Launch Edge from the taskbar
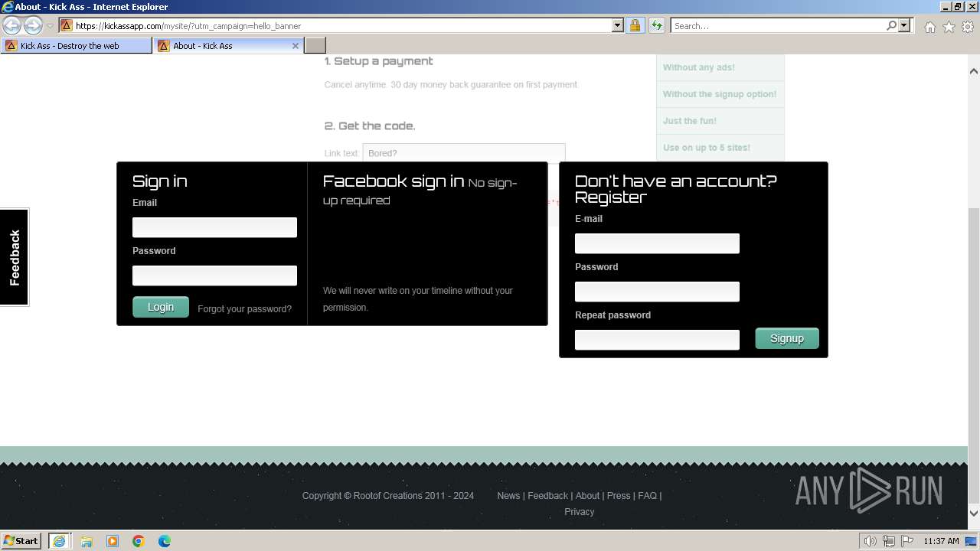 (x=165, y=541)
